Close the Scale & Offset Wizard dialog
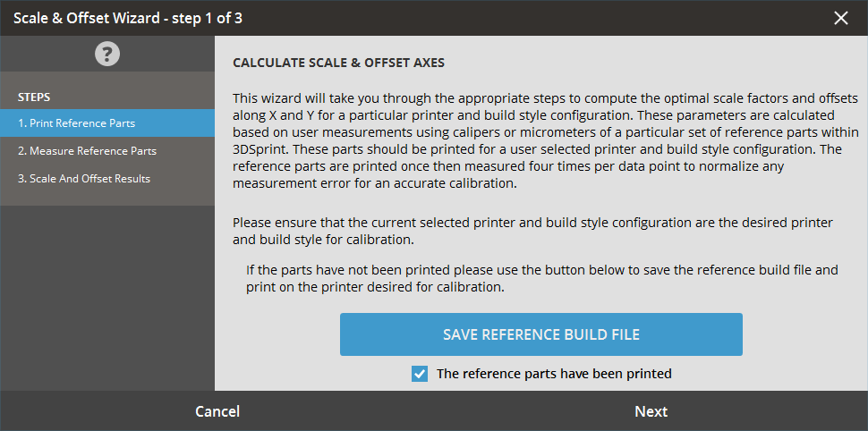This screenshot has width=868, height=431. pyautogui.click(x=841, y=18)
